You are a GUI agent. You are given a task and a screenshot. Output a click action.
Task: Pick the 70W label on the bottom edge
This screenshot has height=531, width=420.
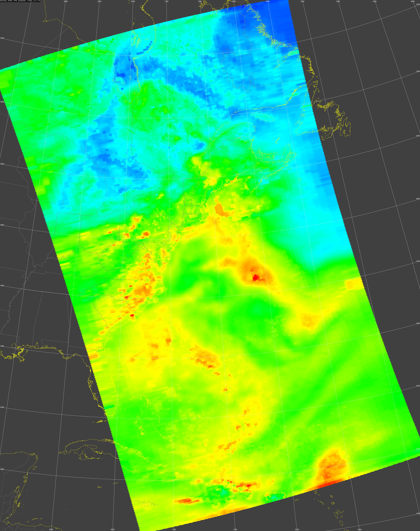(x=235, y=529)
